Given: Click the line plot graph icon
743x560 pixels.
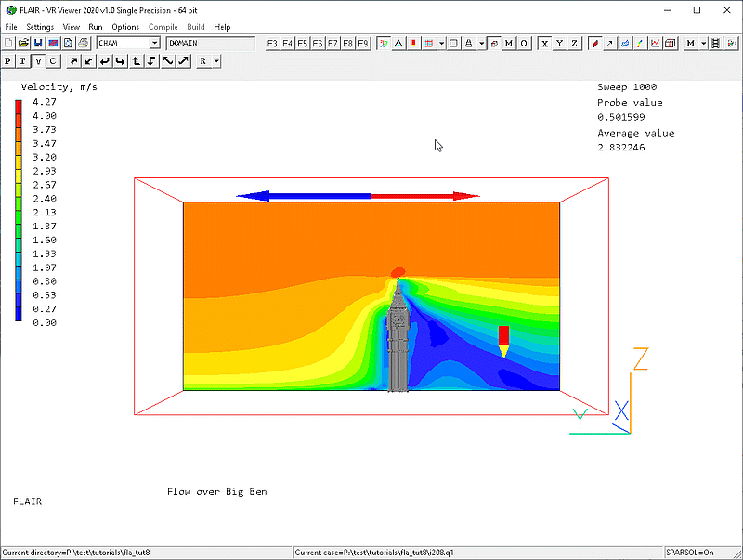Looking at the screenshot, I should click(x=656, y=44).
